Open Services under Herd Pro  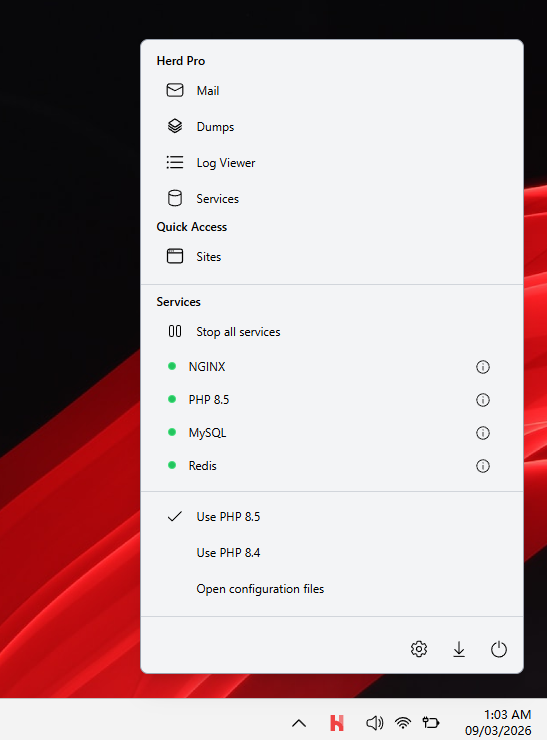[332, 199]
